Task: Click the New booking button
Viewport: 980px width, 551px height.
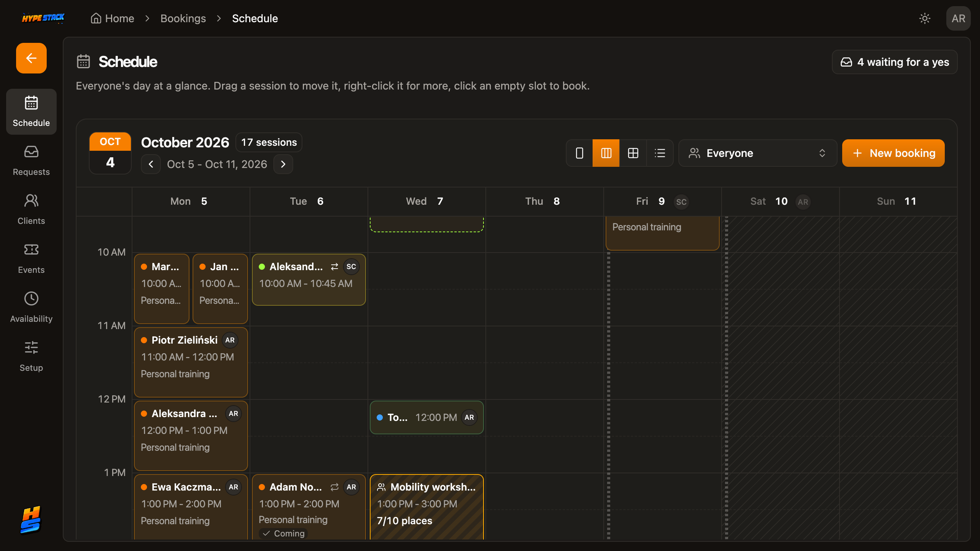Action: tap(893, 153)
